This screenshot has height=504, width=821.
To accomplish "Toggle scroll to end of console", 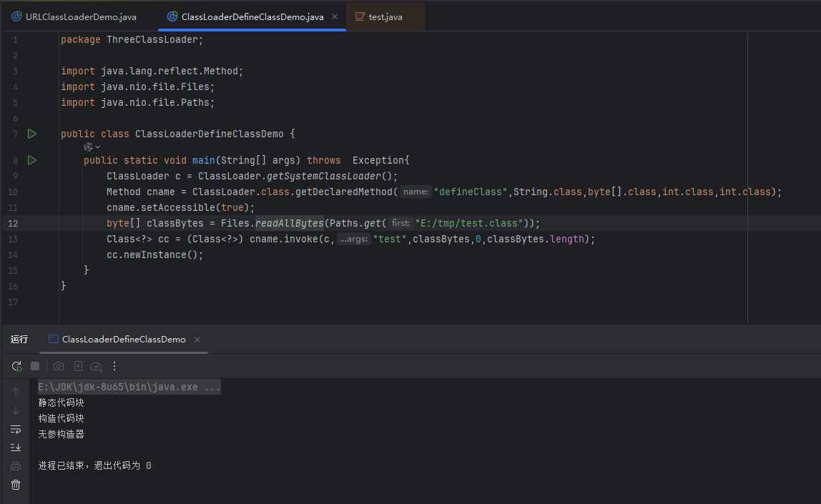I will point(16,448).
